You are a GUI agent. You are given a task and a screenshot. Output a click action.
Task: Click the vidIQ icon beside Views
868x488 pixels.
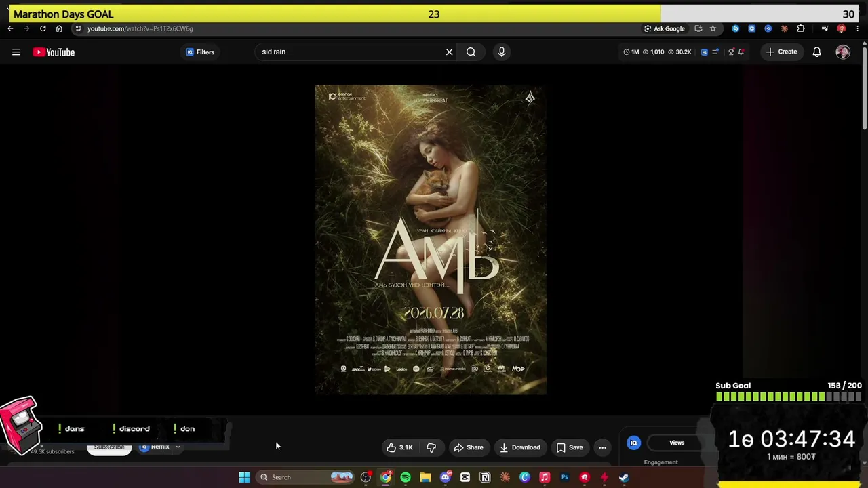(633, 443)
